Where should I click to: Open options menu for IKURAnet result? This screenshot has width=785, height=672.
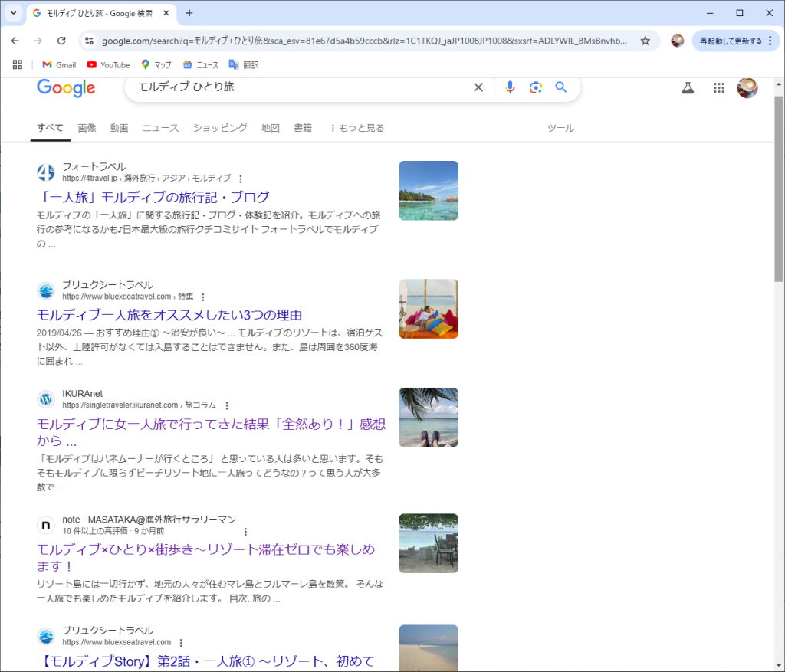[x=226, y=405]
